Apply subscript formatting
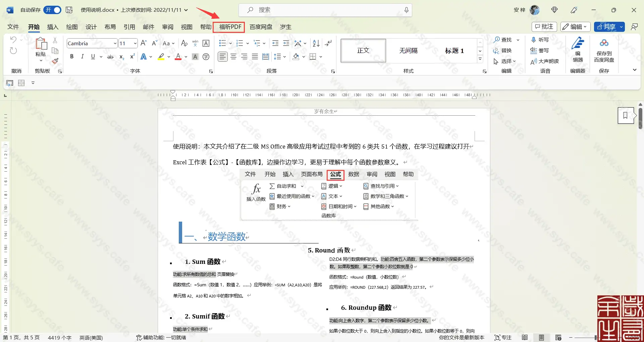 [x=121, y=57]
